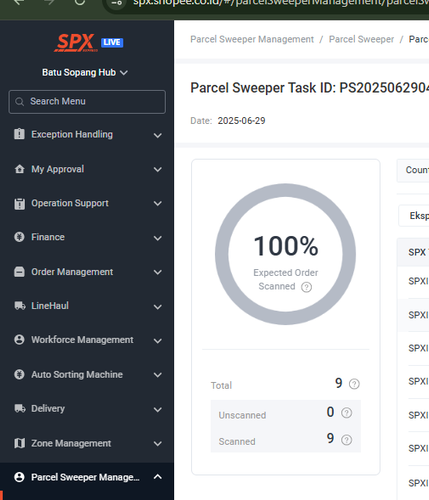Click the SPX Express logo
Screen dimensions: 429x500
click(x=76, y=43)
